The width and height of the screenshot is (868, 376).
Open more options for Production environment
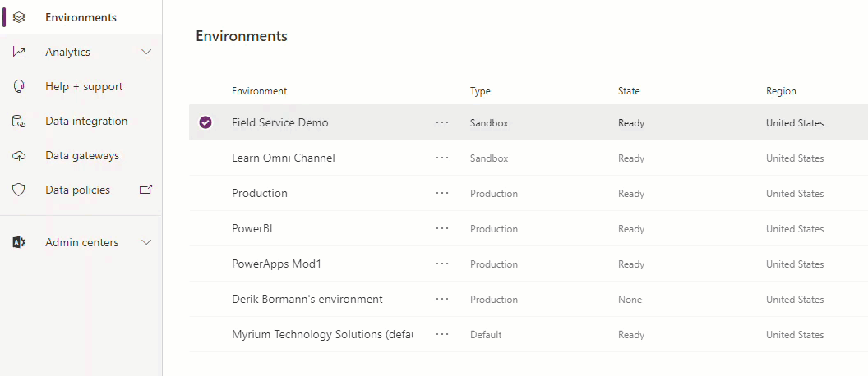[x=442, y=193]
